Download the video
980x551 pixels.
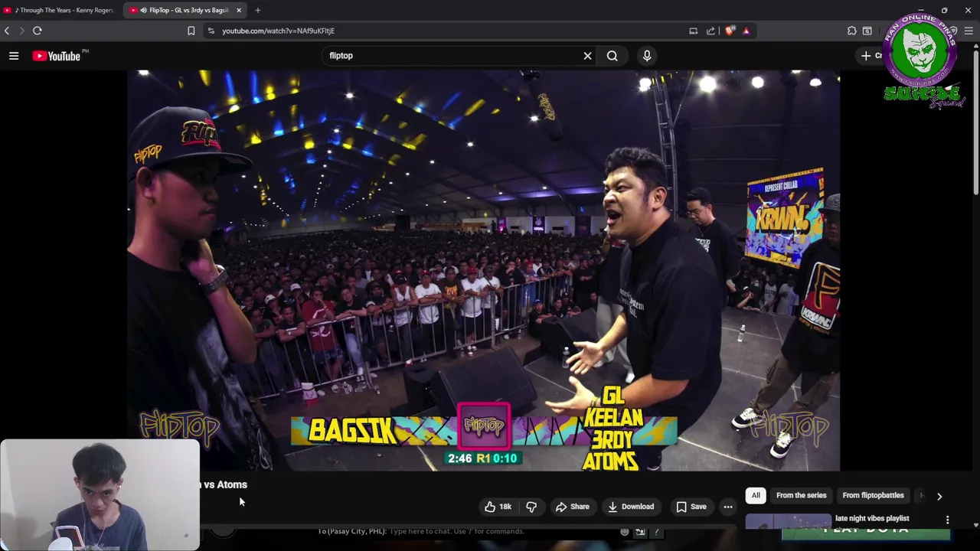(631, 507)
